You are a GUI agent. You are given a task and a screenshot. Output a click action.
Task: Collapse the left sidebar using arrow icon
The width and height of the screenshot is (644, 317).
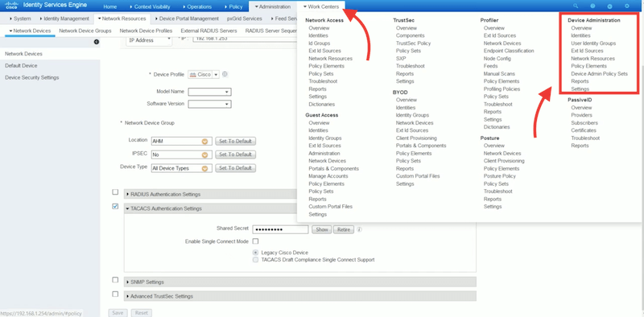(96, 42)
